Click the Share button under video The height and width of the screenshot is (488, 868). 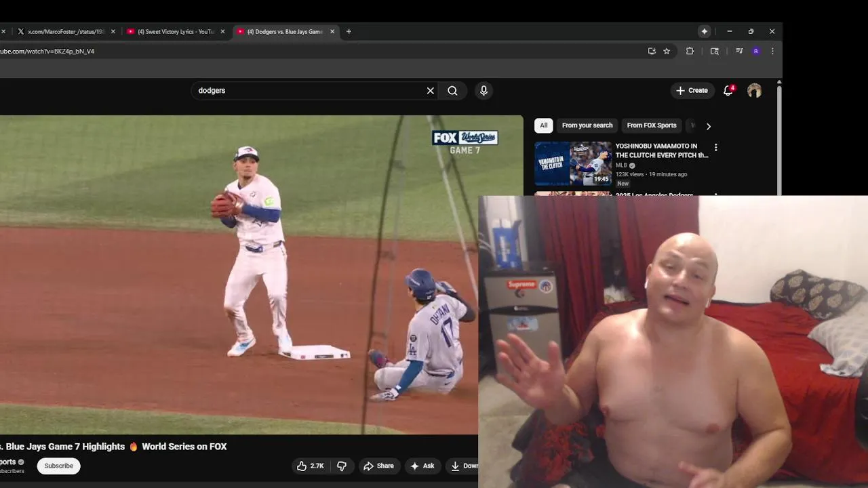coord(378,466)
